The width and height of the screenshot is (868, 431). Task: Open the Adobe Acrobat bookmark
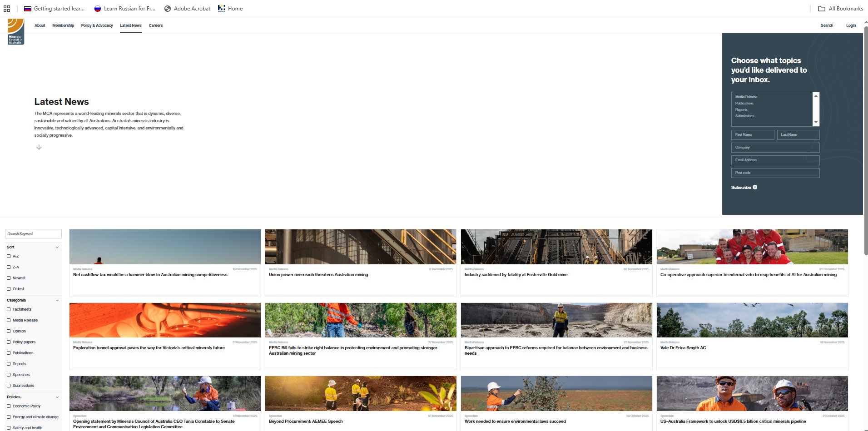187,9
